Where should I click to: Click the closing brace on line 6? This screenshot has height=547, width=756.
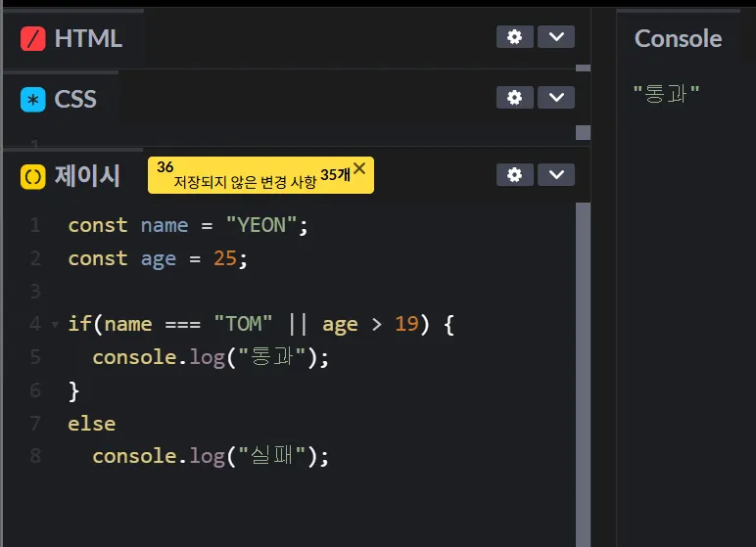73,390
